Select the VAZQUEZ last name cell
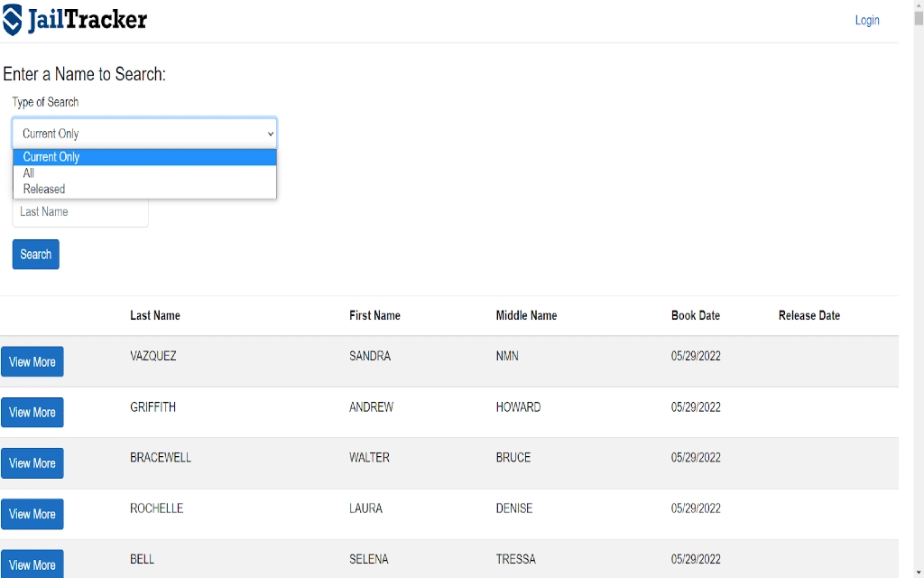 pyautogui.click(x=153, y=356)
